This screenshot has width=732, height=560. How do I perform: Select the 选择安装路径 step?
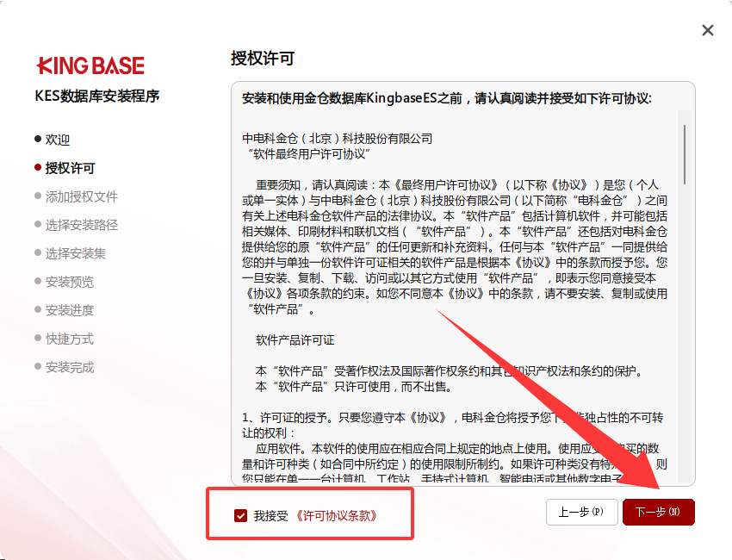coord(76,225)
